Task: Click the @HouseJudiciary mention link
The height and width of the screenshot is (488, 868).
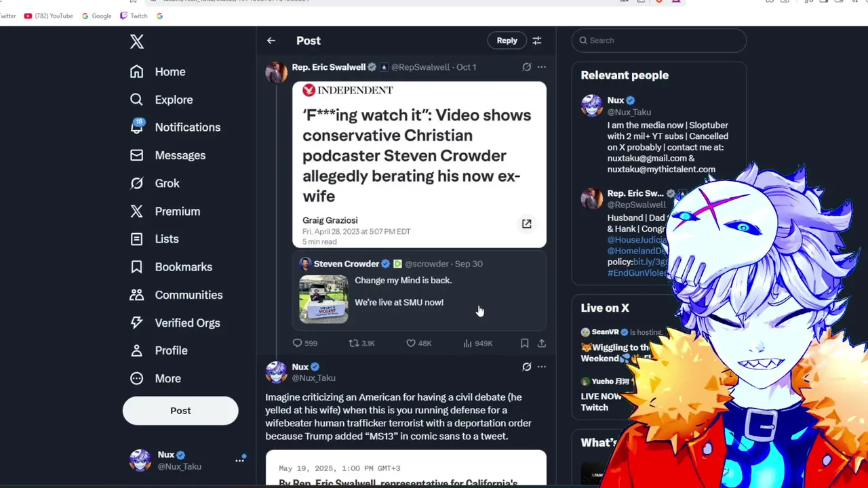Action: tap(638, 240)
